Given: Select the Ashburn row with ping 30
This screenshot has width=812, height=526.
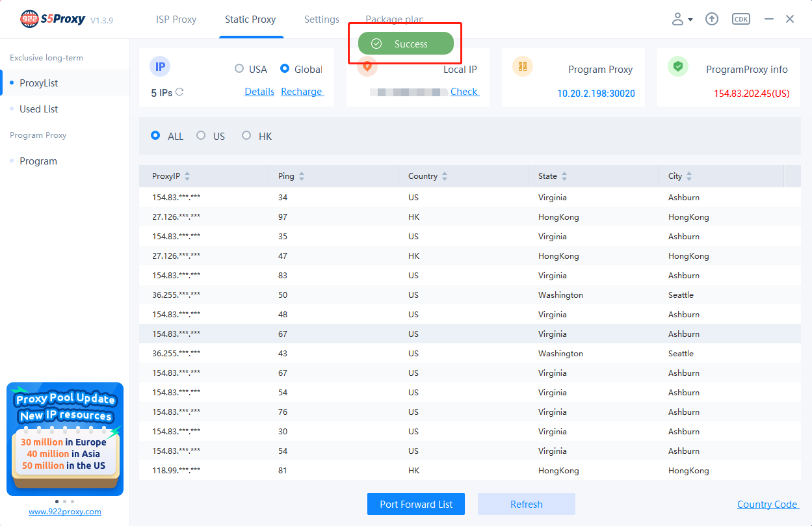Looking at the screenshot, I should tap(469, 431).
